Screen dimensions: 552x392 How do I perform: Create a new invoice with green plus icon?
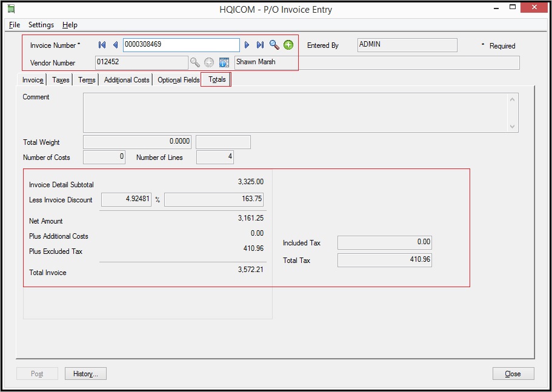point(288,45)
